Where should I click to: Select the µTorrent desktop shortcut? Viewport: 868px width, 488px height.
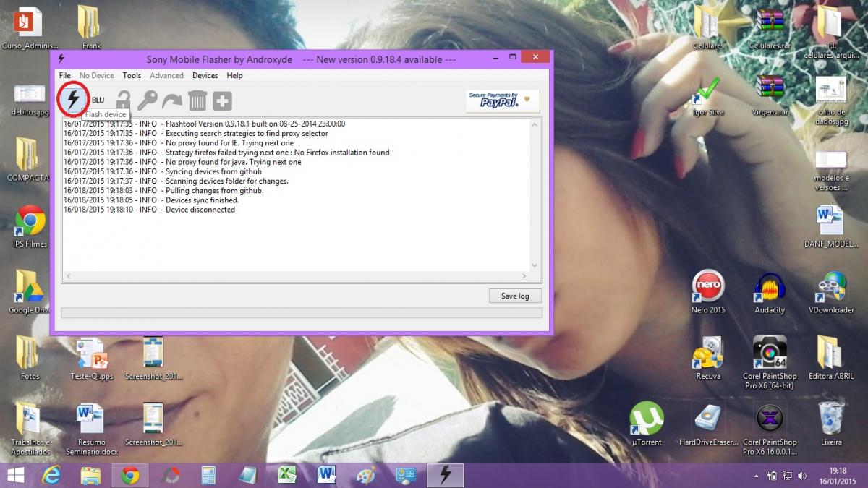[647, 424]
